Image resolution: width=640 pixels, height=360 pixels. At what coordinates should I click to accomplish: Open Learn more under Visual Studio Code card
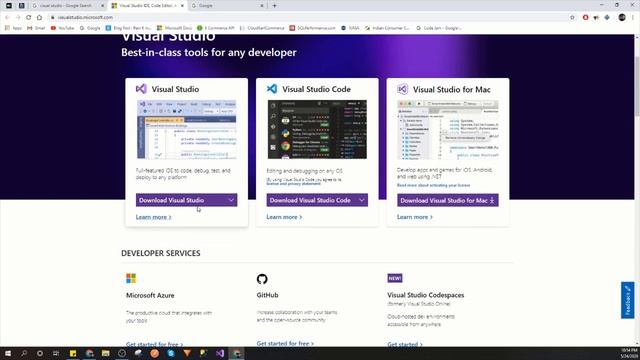(284, 217)
